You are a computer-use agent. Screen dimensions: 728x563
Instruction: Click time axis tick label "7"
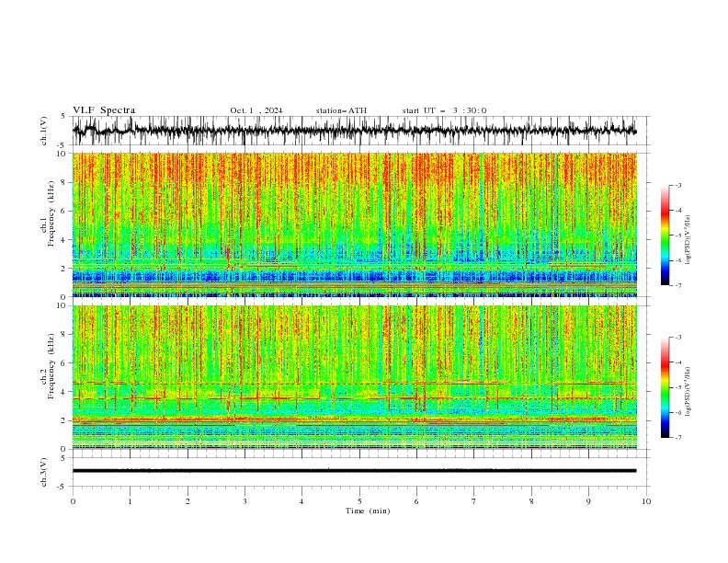[473, 501]
